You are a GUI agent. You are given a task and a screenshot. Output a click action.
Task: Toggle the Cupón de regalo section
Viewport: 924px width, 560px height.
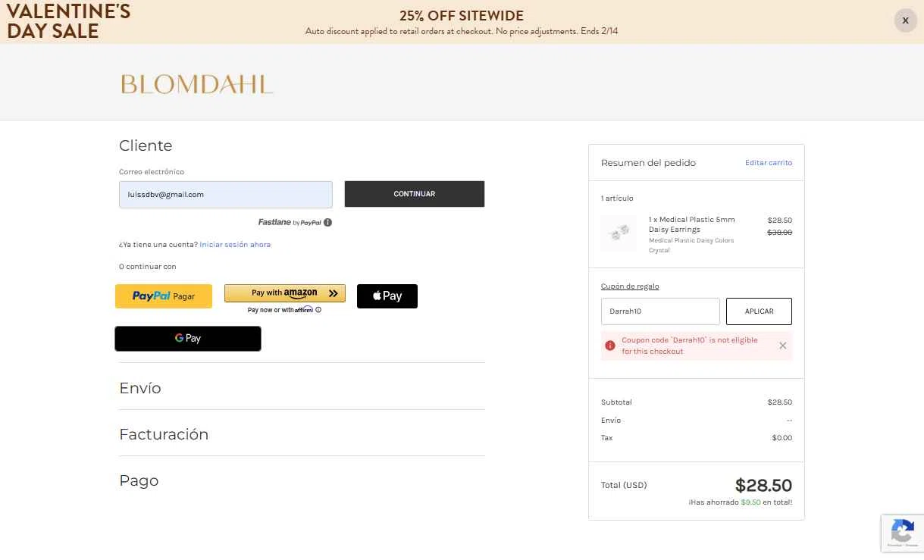[x=630, y=286]
